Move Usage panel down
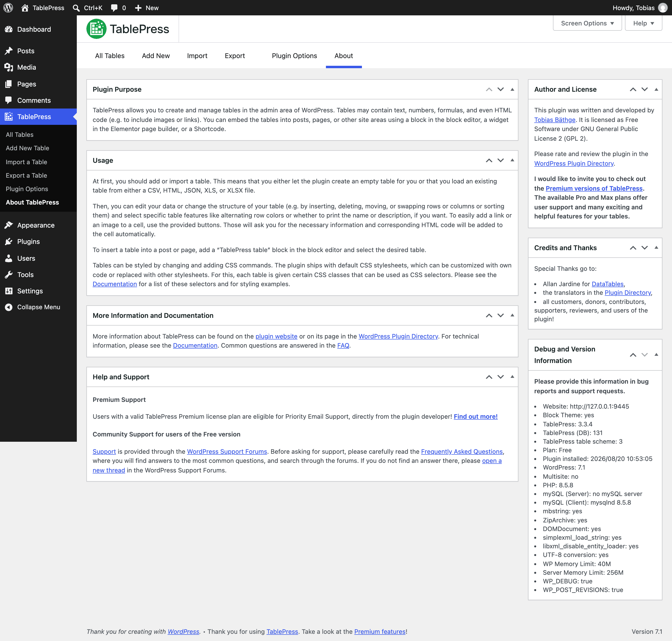This screenshot has width=672, height=641. click(500, 161)
